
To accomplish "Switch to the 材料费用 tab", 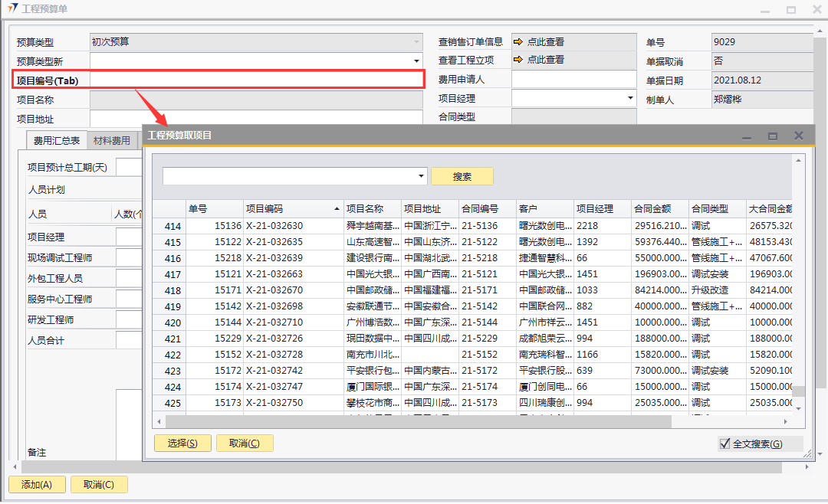I will tap(112, 141).
